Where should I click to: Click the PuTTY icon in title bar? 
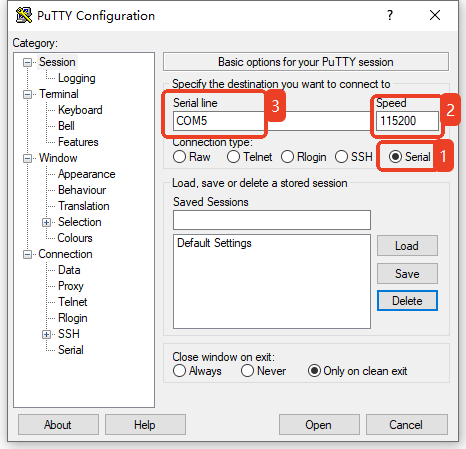(24, 15)
